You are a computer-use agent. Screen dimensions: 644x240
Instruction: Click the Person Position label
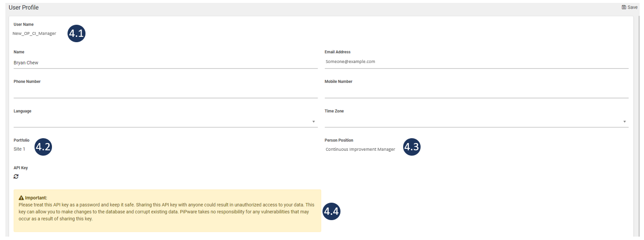click(x=339, y=140)
